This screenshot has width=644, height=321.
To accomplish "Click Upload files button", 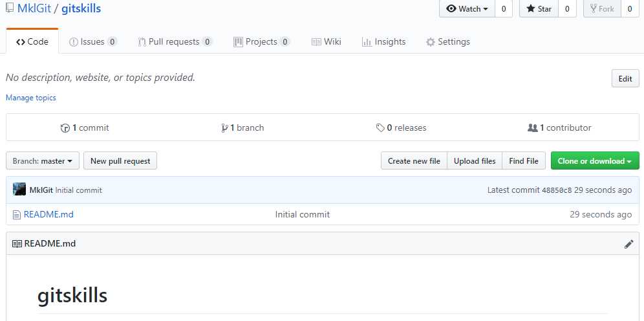I will (x=475, y=160).
